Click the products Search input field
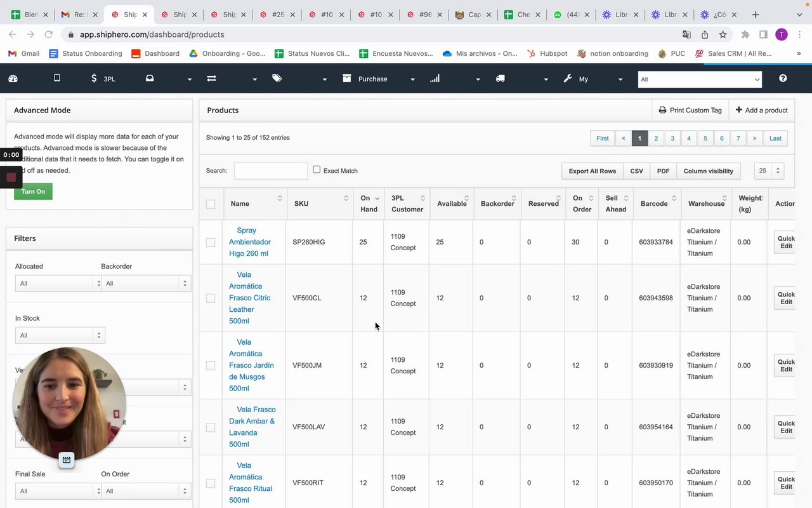The height and width of the screenshot is (508, 812). pos(271,171)
